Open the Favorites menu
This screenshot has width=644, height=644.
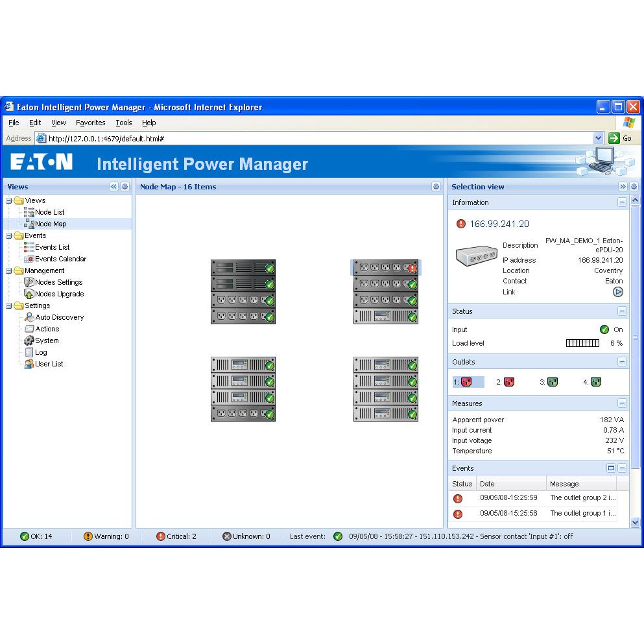coord(90,123)
